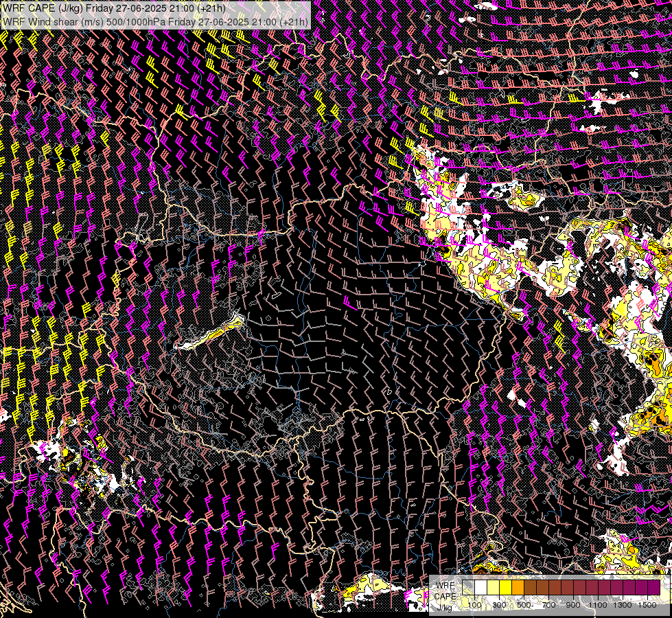
Task: Click the legend value 1300
Action: pyautogui.click(x=623, y=605)
